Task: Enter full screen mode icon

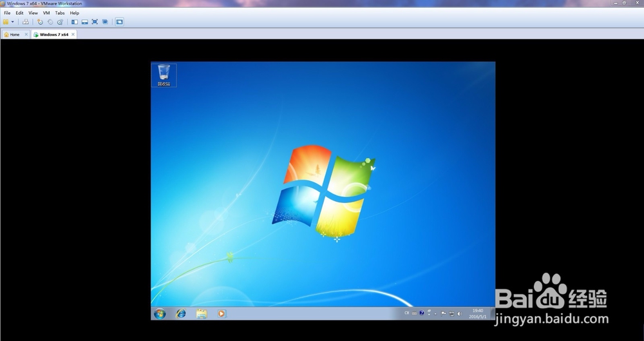Action: point(95,22)
